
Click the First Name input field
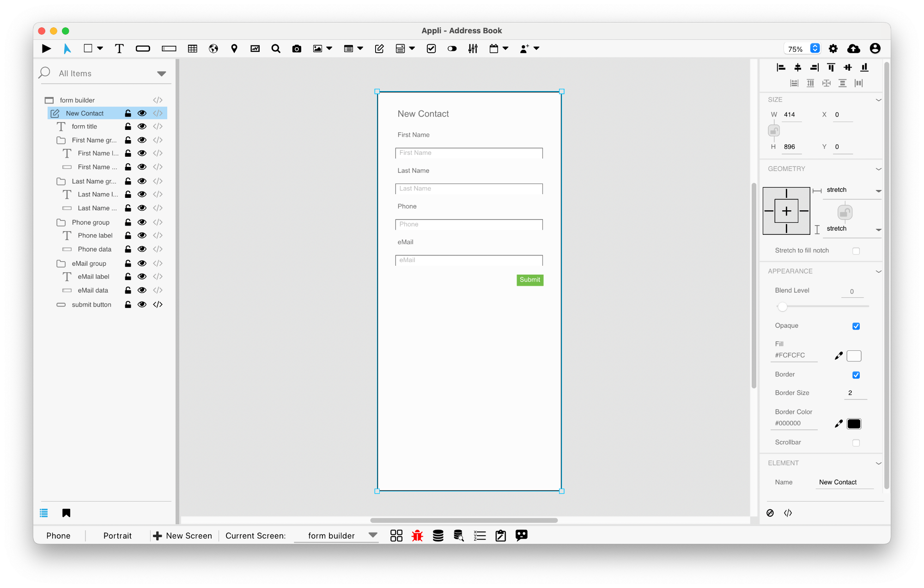coord(469,152)
